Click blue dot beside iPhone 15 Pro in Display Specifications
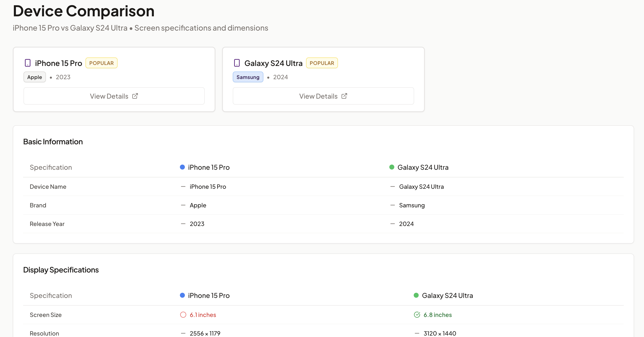 (182, 295)
